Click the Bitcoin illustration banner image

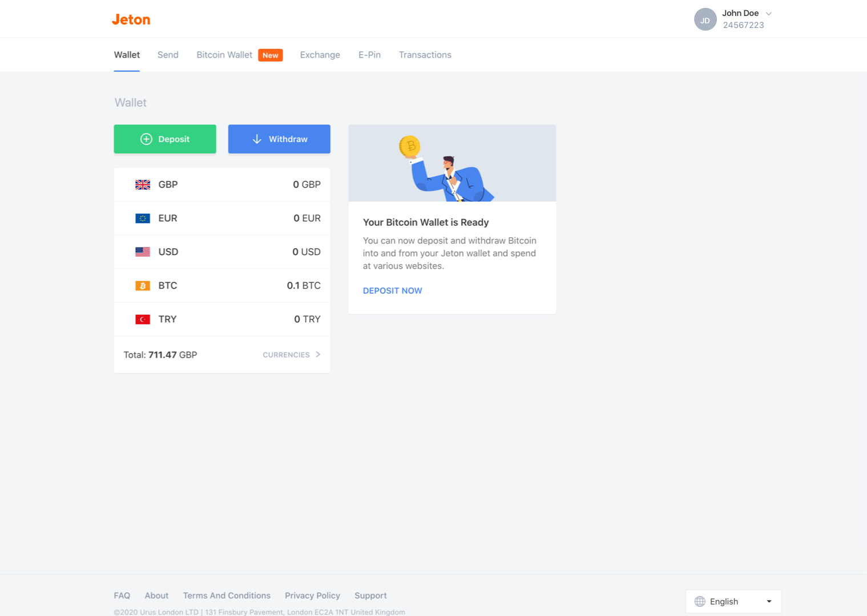coord(452,163)
